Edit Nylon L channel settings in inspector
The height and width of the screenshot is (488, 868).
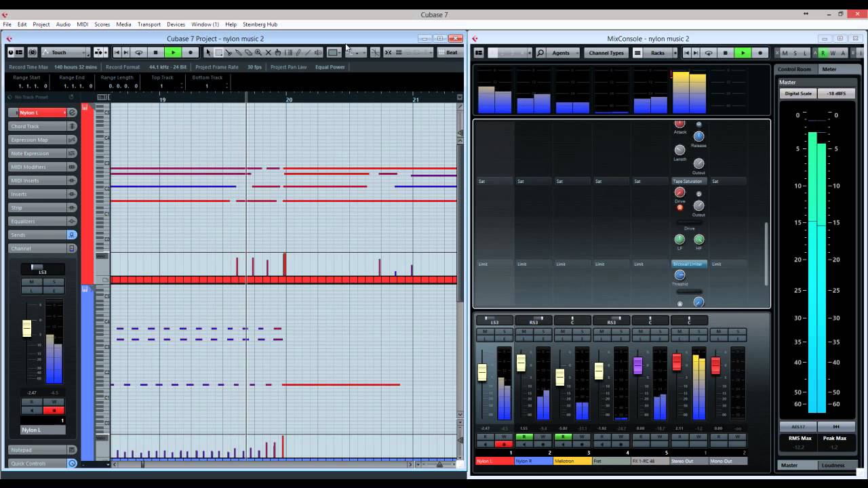pos(72,113)
